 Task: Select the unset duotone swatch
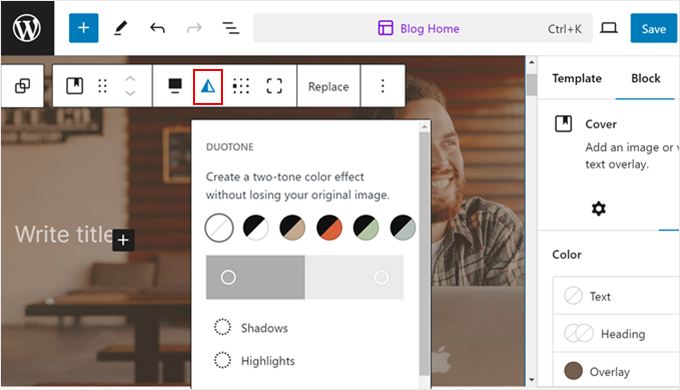[219, 228]
